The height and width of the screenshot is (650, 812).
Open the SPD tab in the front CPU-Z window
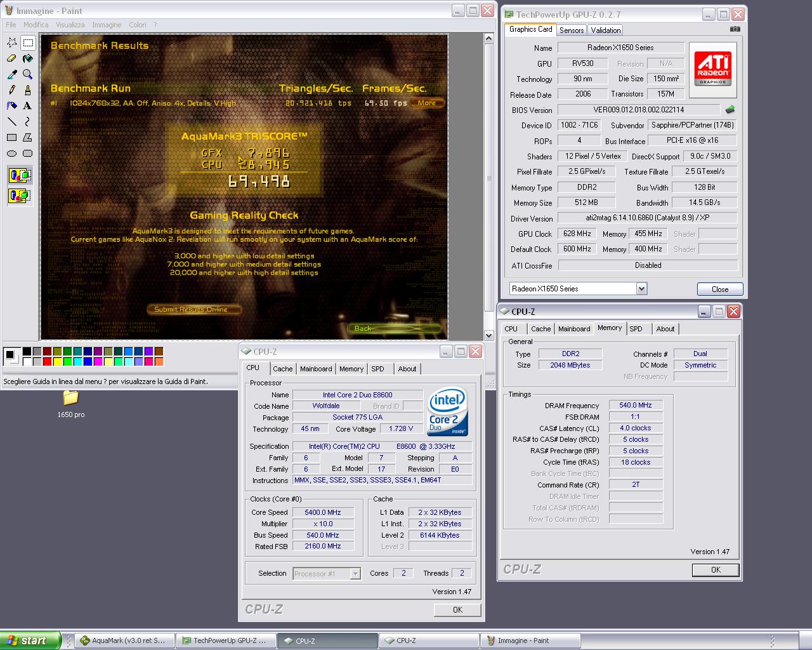coord(377,369)
